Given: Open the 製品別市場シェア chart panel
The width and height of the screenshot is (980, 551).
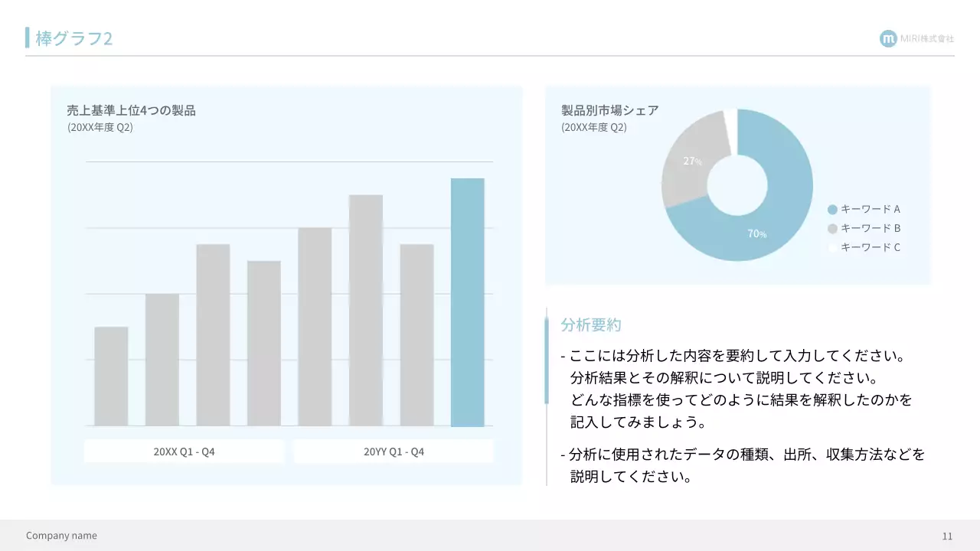Looking at the screenshot, I should [x=737, y=185].
